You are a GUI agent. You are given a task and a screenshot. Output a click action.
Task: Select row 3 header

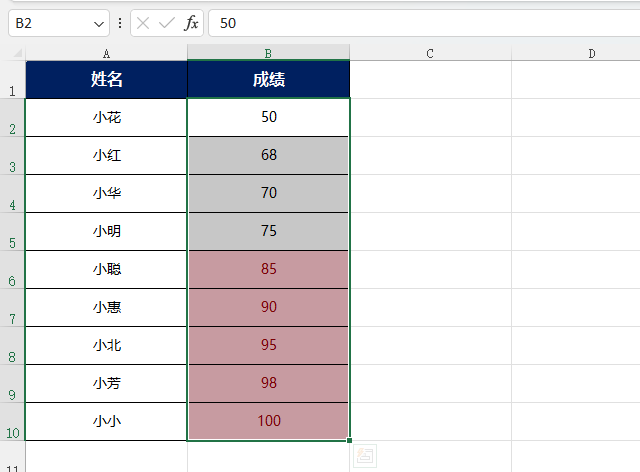(x=12, y=156)
